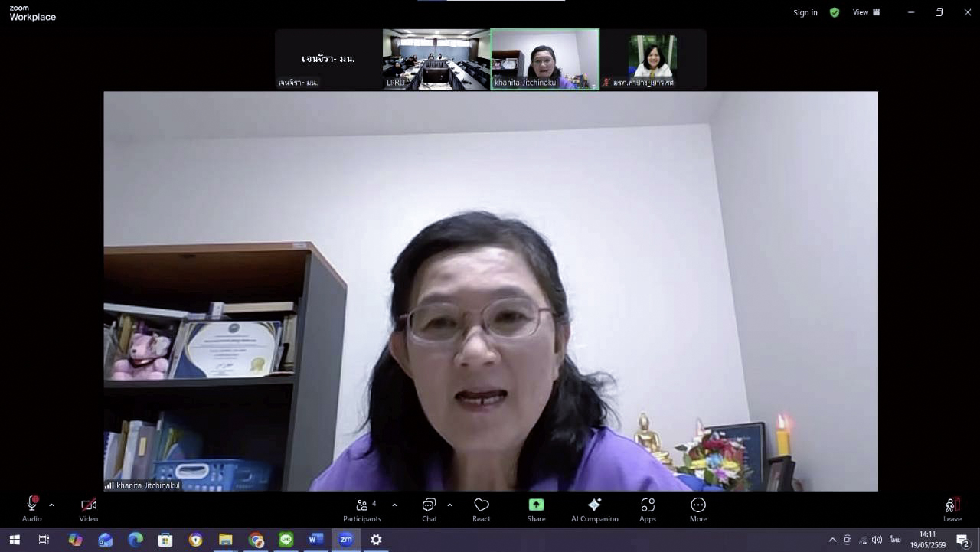Open the More options menu
This screenshot has width=980, height=552.
698,509
